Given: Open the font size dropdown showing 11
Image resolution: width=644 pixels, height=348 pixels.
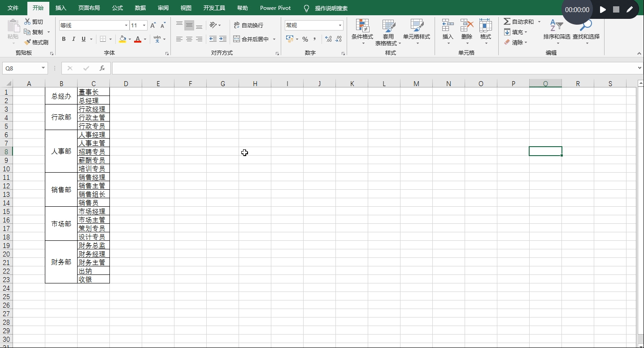Looking at the screenshot, I should point(144,26).
